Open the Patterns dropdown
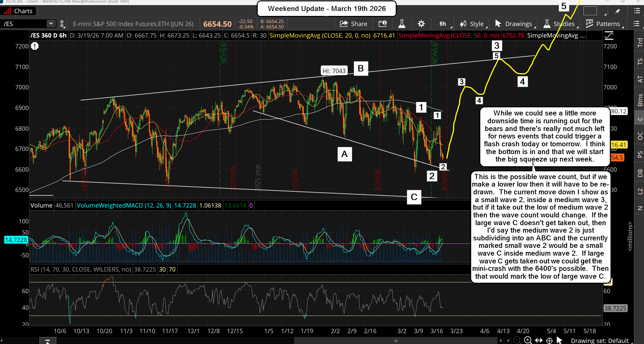Image resolution: width=644 pixels, height=344 pixels. point(604,24)
